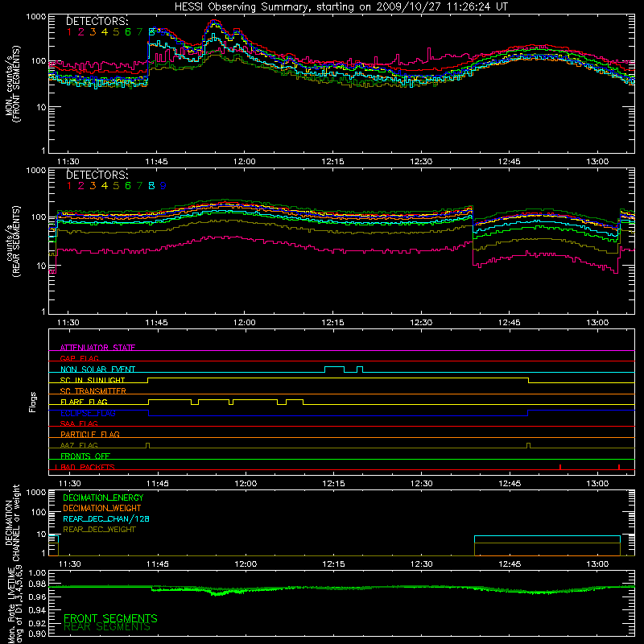This screenshot has height=644, width=644.
Task: Click the vertical 'Flags' axis label
Action: (x=33, y=402)
